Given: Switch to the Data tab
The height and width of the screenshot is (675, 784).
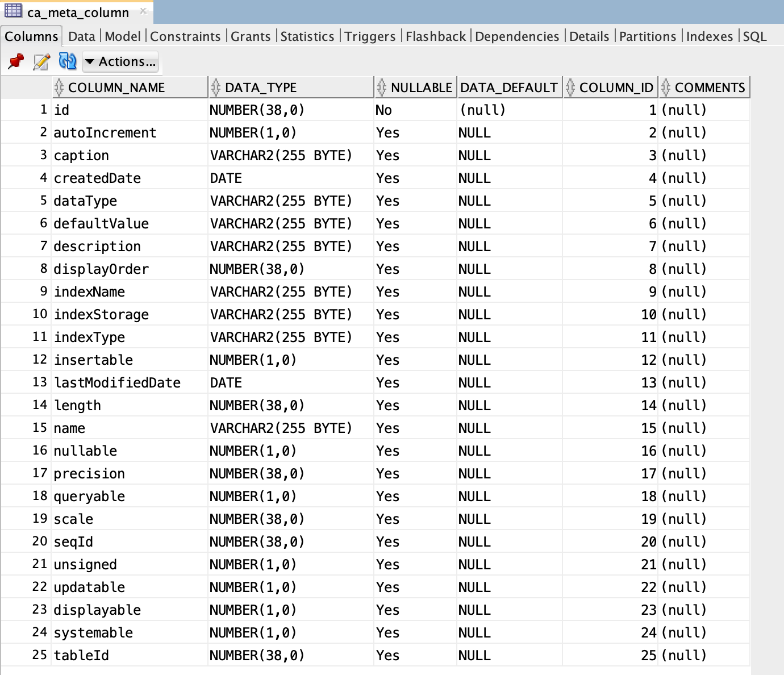Looking at the screenshot, I should (x=81, y=36).
